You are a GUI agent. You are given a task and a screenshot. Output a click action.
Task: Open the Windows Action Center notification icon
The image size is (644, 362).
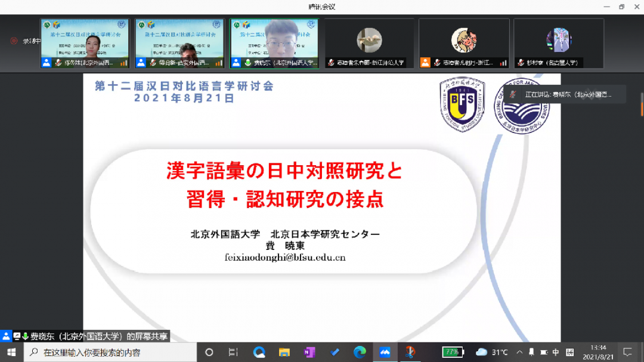627,352
